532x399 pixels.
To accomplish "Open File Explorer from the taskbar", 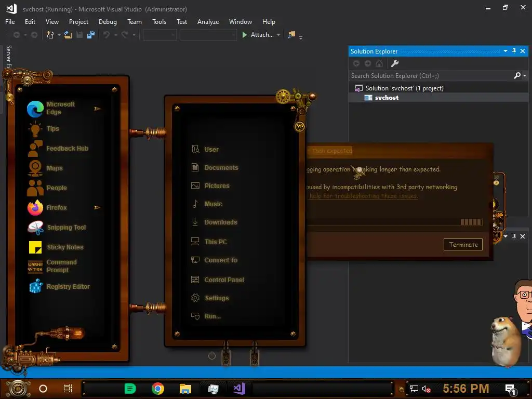I will (x=185, y=389).
